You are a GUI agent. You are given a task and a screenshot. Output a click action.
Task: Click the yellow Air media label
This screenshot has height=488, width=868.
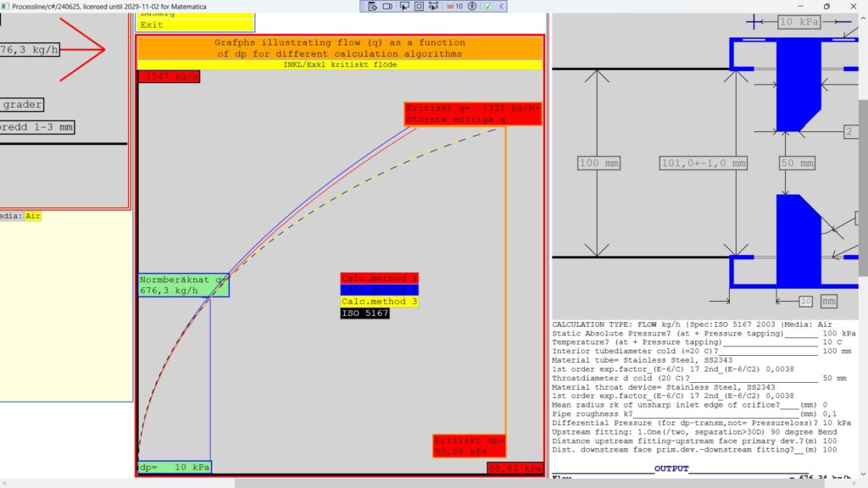click(x=32, y=216)
